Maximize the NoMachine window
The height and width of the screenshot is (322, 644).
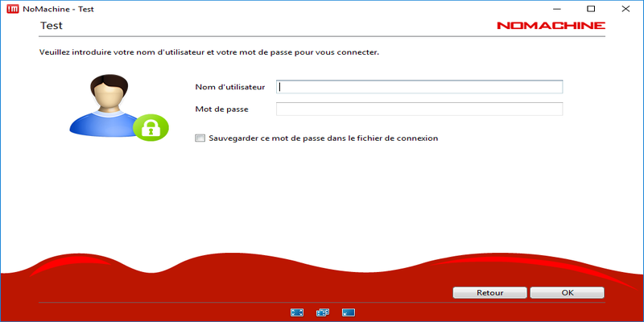(591, 9)
